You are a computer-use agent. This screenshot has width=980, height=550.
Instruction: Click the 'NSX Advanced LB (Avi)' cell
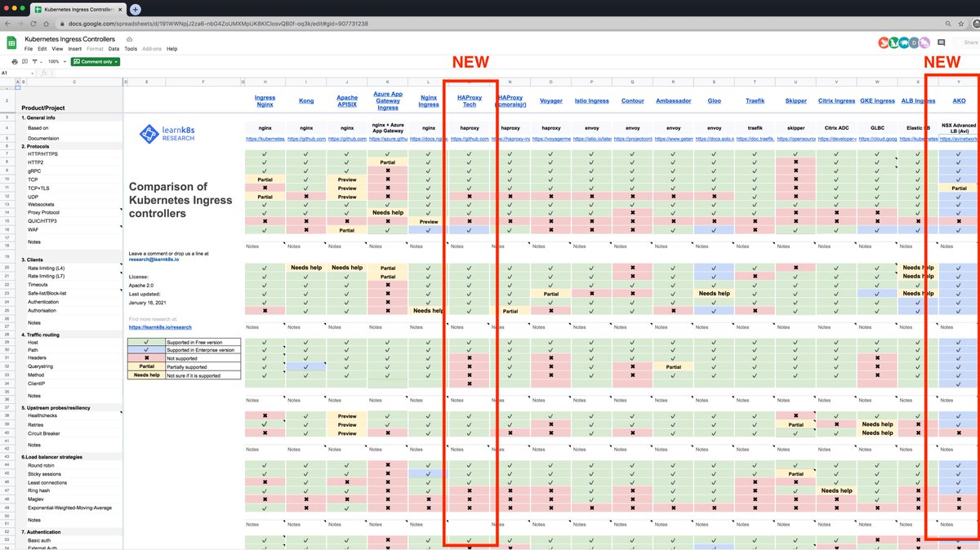tap(960, 128)
